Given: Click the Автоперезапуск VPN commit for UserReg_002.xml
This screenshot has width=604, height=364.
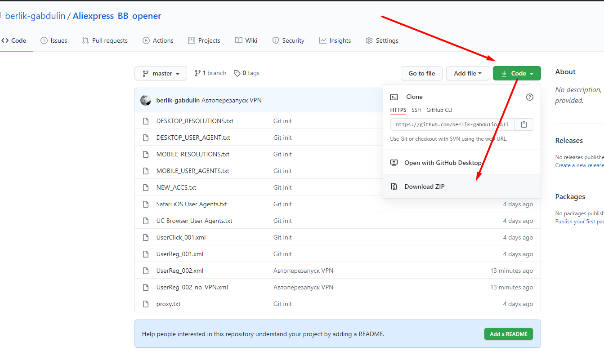Looking at the screenshot, I should point(303,271).
